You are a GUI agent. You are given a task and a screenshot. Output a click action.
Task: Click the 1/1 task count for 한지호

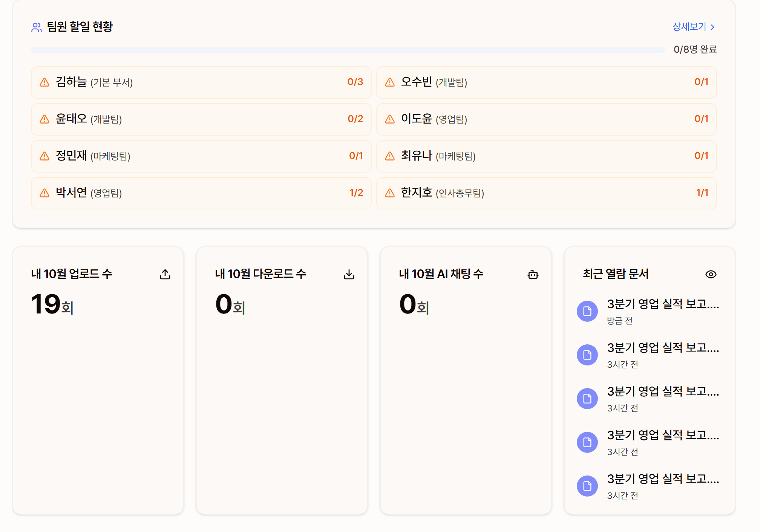(702, 193)
